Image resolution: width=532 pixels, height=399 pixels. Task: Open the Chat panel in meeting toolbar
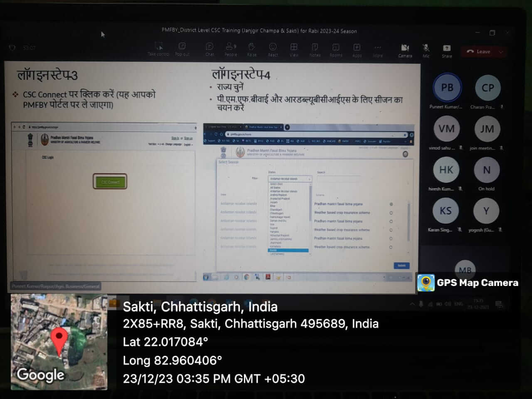[x=209, y=49]
